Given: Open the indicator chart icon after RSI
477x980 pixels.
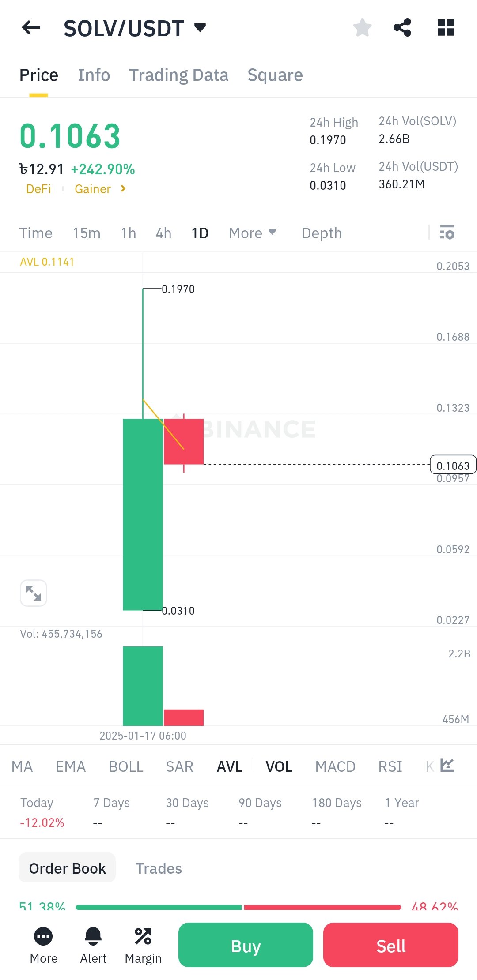Looking at the screenshot, I should [x=447, y=766].
